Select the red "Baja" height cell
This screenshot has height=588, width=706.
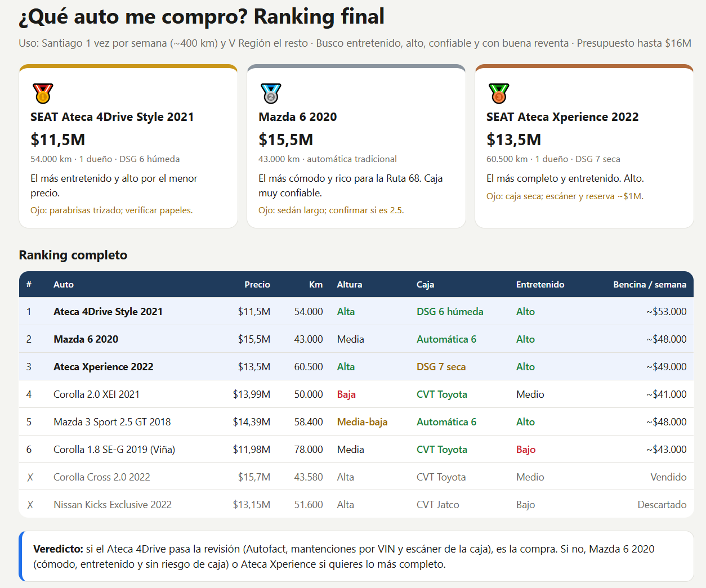click(346, 394)
